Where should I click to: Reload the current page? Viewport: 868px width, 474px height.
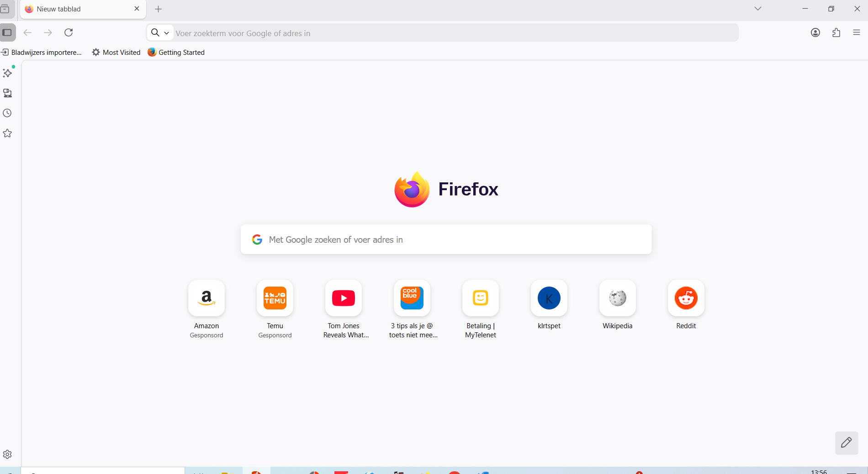69,32
